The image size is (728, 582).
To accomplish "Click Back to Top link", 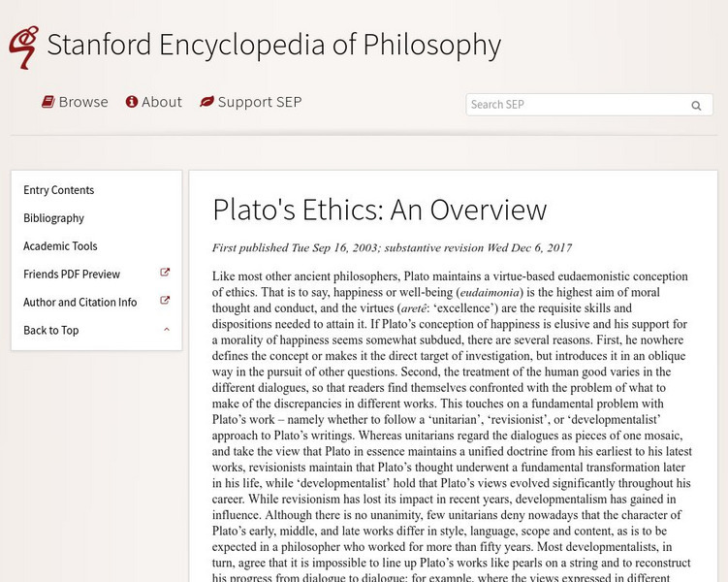I will click(51, 331).
